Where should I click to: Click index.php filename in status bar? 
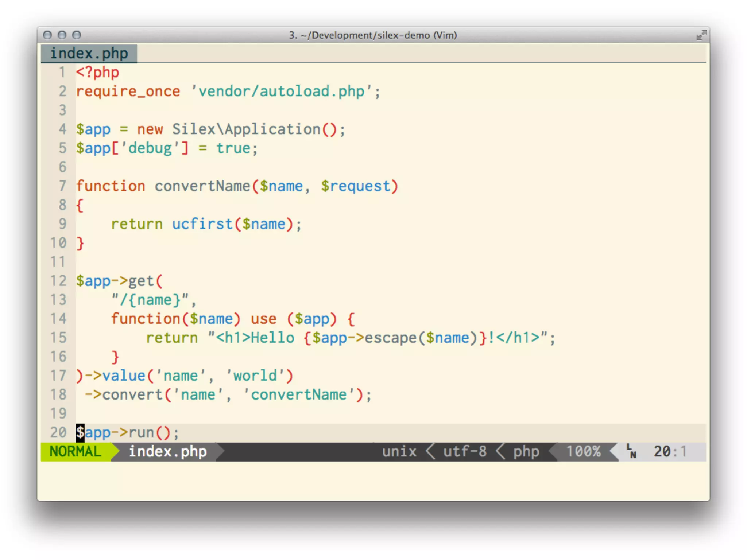(168, 452)
